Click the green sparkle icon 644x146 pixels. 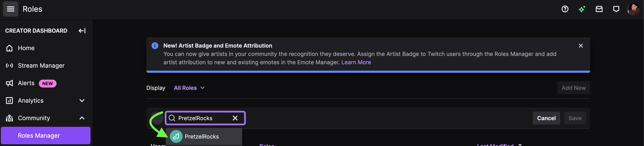coord(582,9)
